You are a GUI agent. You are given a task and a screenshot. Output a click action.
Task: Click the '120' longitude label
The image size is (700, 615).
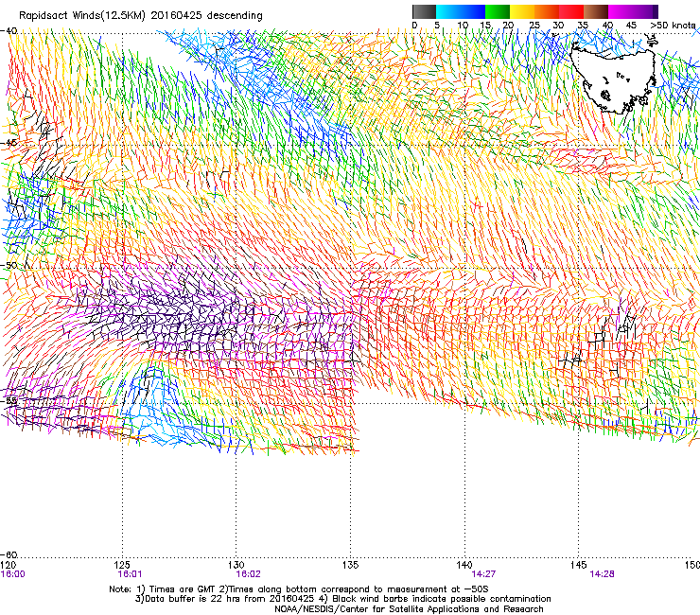click(9, 565)
